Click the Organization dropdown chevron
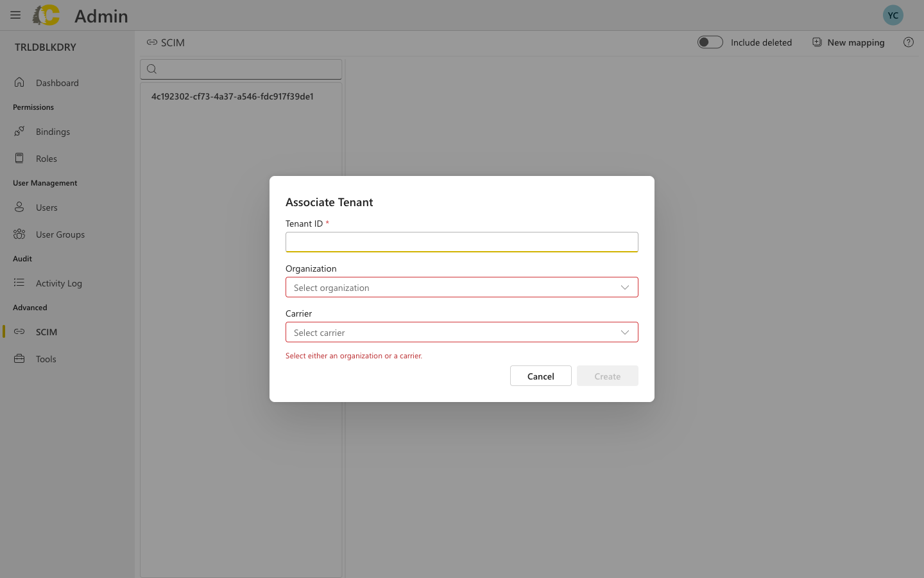Image resolution: width=924 pixels, height=578 pixels. 624,287
